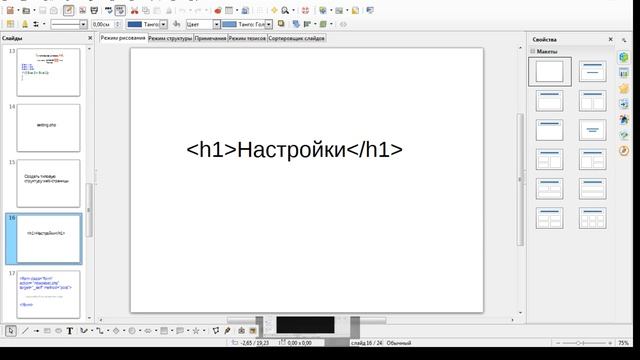Switch to Режим тезисов tab
Image resolution: width=640 pixels, height=360 pixels.
(x=247, y=38)
